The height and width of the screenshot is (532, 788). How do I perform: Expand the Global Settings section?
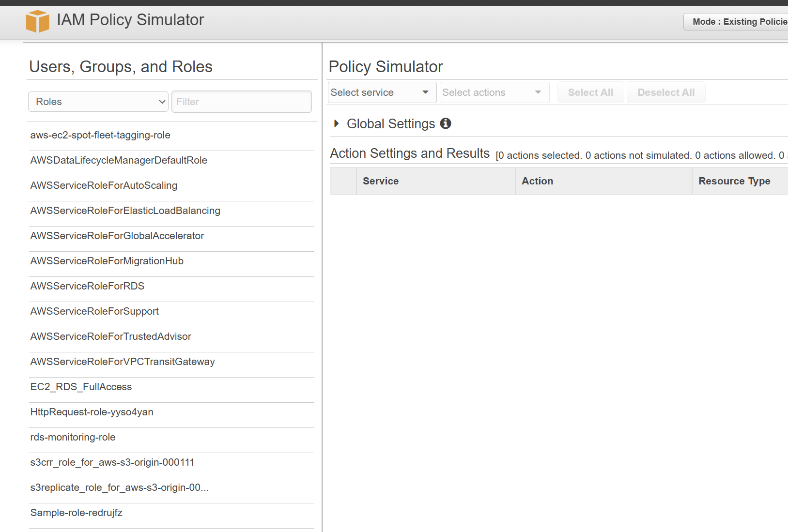[337, 123]
